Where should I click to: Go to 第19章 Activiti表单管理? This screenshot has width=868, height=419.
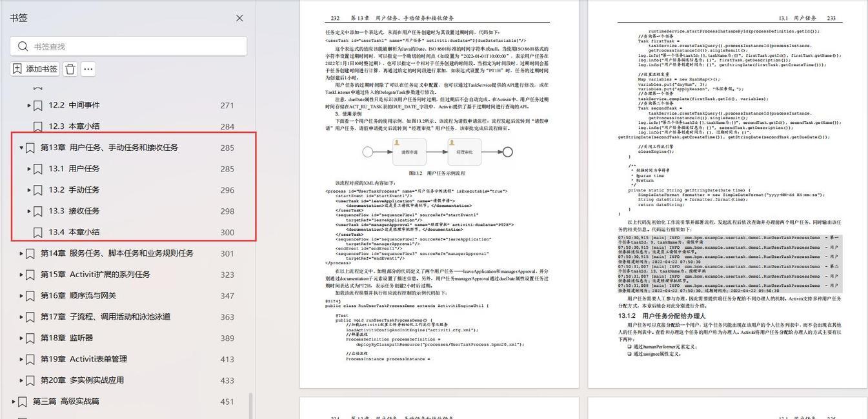click(84, 359)
